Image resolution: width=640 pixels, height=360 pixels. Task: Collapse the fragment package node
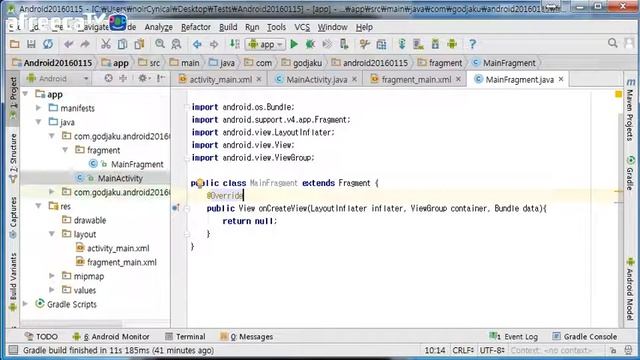pos(65,150)
